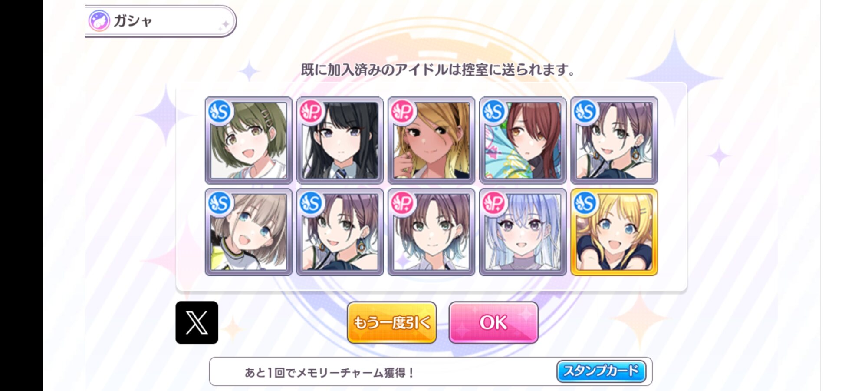Click the purple Gacha header icon
868x391 pixels.
[99, 21]
